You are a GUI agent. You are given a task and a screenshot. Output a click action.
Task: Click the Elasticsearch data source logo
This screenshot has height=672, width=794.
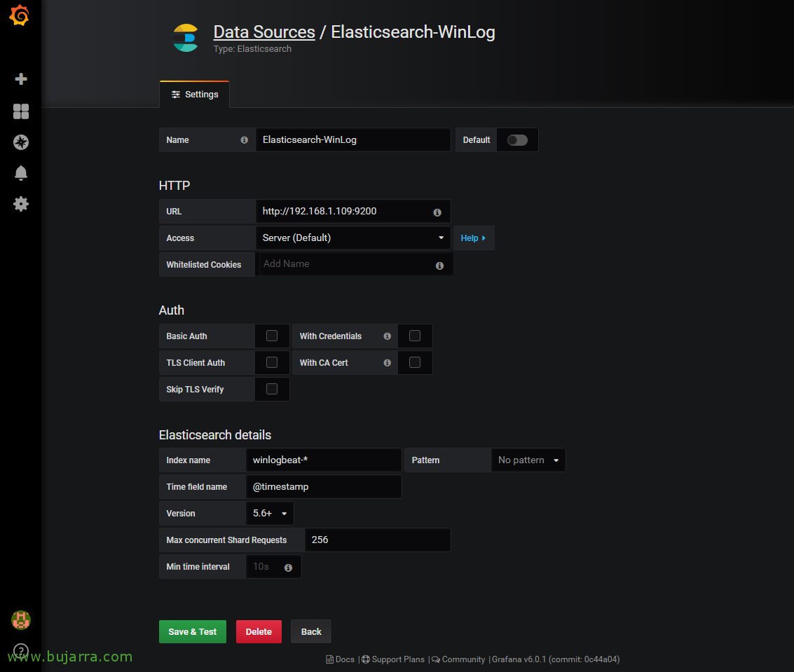click(185, 38)
